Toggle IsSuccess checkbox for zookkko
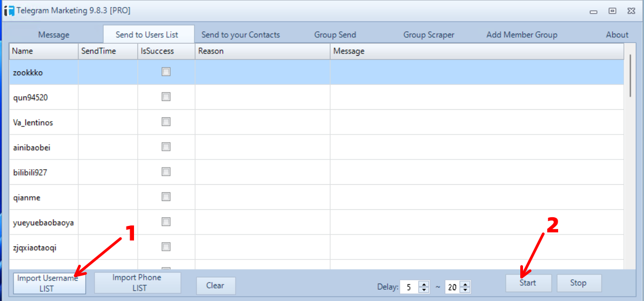Screen dimensions: 644x301 (166, 72)
